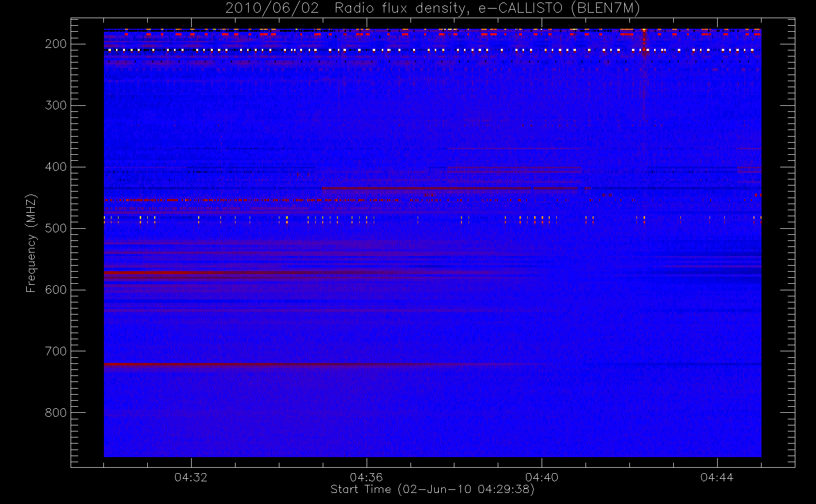The width and height of the screenshot is (816, 504).
Task: Click the 300 frequency tick label
Action: (56, 105)
